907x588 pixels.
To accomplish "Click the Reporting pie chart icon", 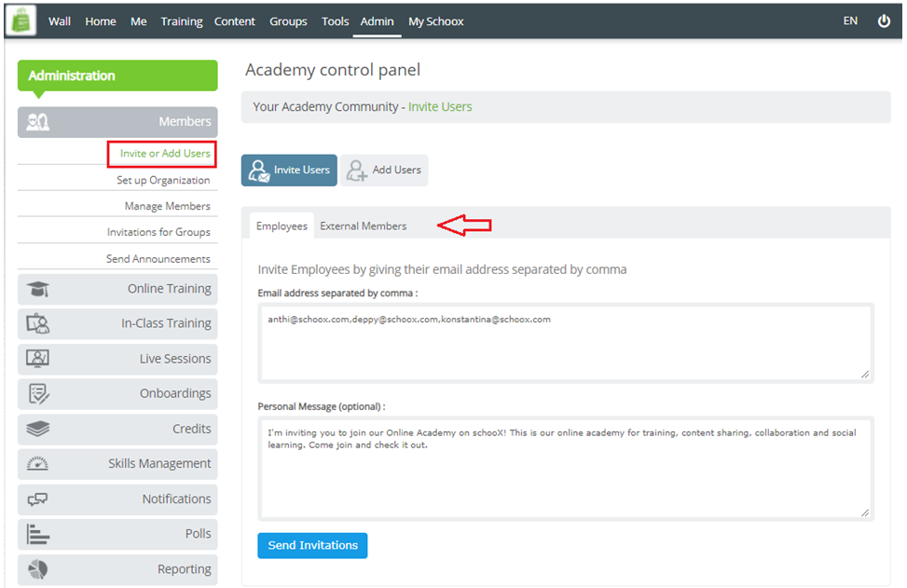I will pyautogui.click(x=37, y=569).
